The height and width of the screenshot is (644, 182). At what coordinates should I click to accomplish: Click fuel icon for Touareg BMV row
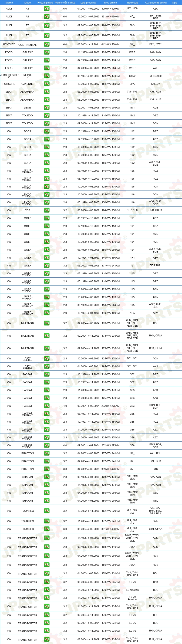coord(47,521)
